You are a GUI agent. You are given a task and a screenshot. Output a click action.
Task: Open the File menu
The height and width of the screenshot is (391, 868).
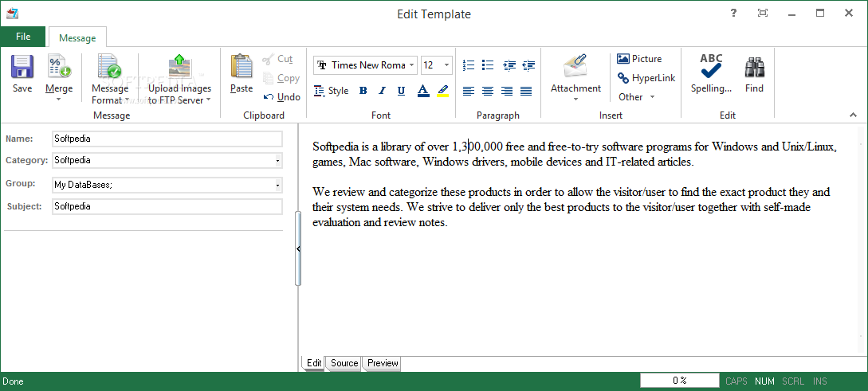[23, 37]
